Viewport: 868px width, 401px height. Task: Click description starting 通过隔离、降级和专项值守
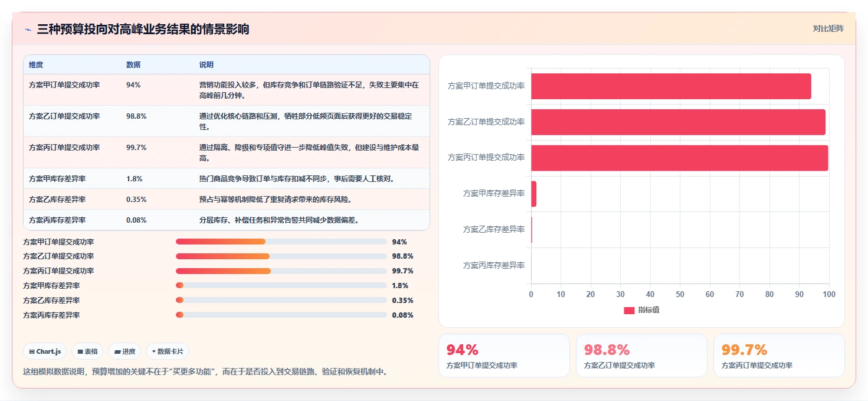tap(309, 152)
